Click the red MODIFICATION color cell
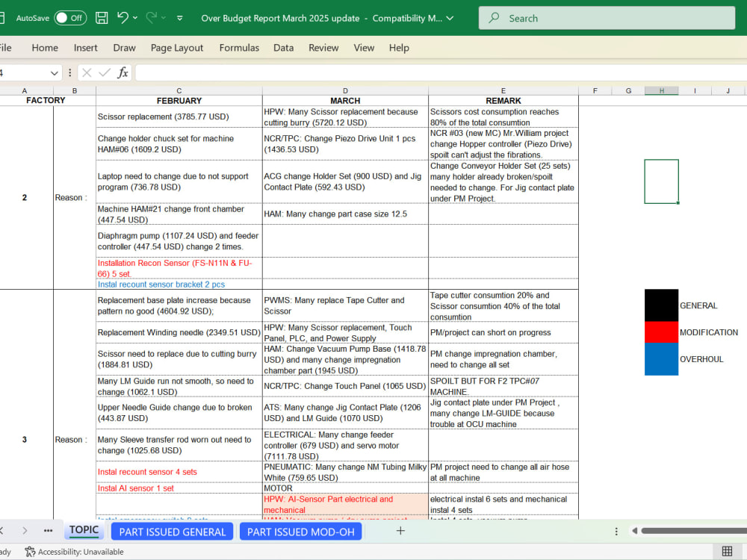Image resolution: width=747 pixels, height=560 pixels. (x=661, y=332)
